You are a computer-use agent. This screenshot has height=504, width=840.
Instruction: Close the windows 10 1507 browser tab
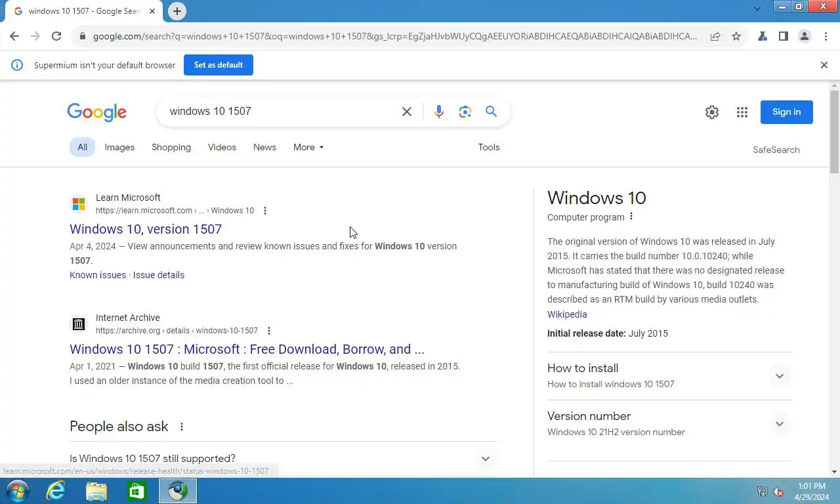[152, 11]
